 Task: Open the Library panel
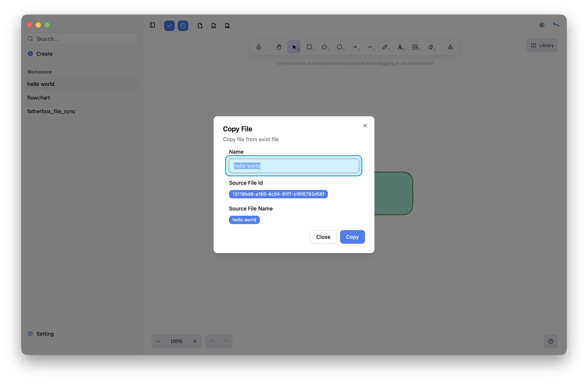point(542,45)
